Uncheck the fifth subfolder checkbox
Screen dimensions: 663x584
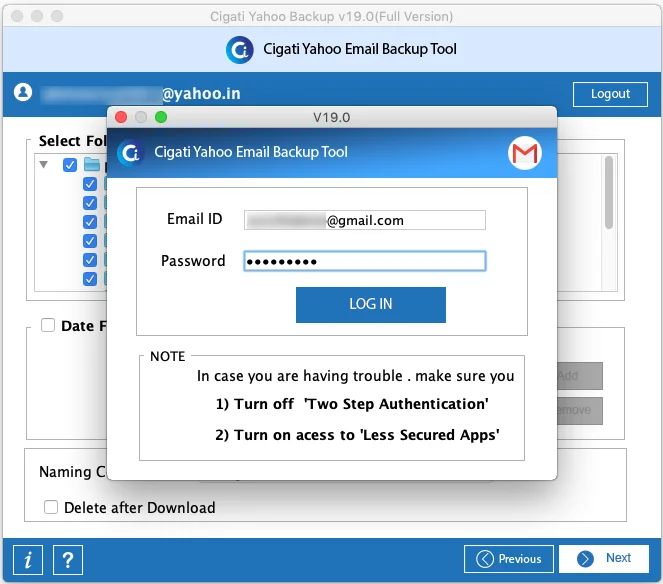click(90, 260)
